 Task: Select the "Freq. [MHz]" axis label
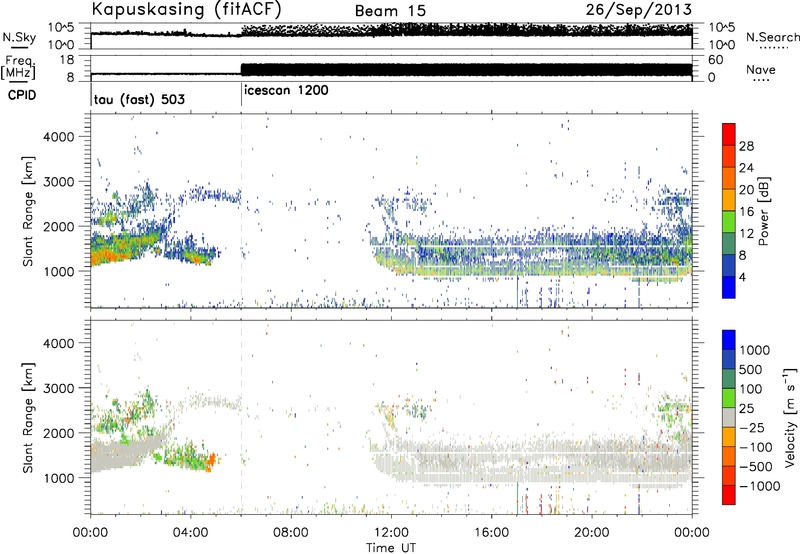coord(19,67)
